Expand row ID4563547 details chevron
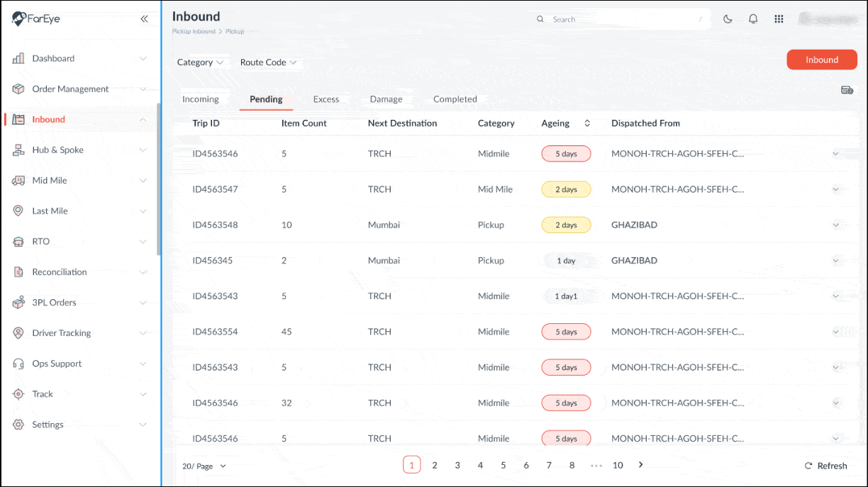The image size is (868, 487). click(835, 189)
